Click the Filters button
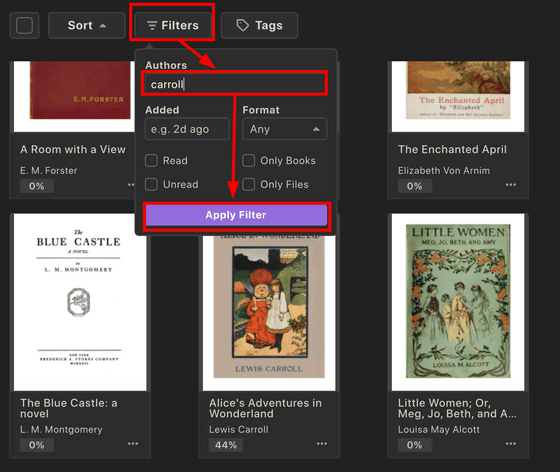 pos(173,25)
